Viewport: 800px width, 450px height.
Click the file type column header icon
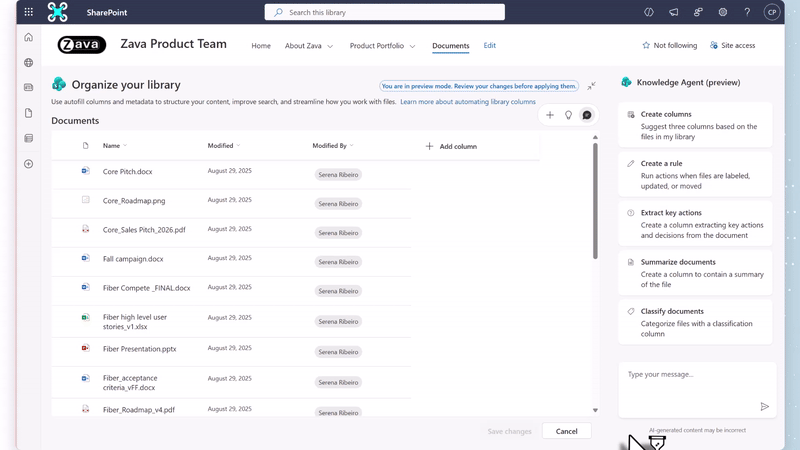pos(85,145)
